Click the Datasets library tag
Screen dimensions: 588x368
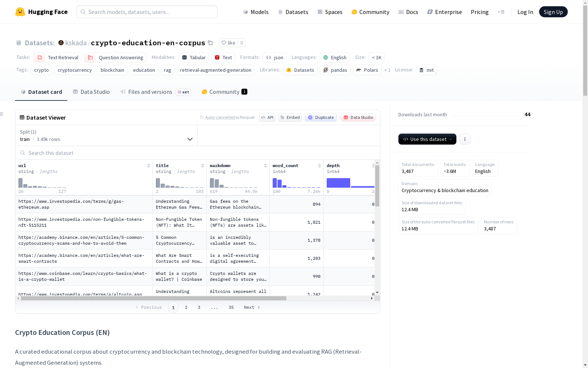[x=300, y=70]
